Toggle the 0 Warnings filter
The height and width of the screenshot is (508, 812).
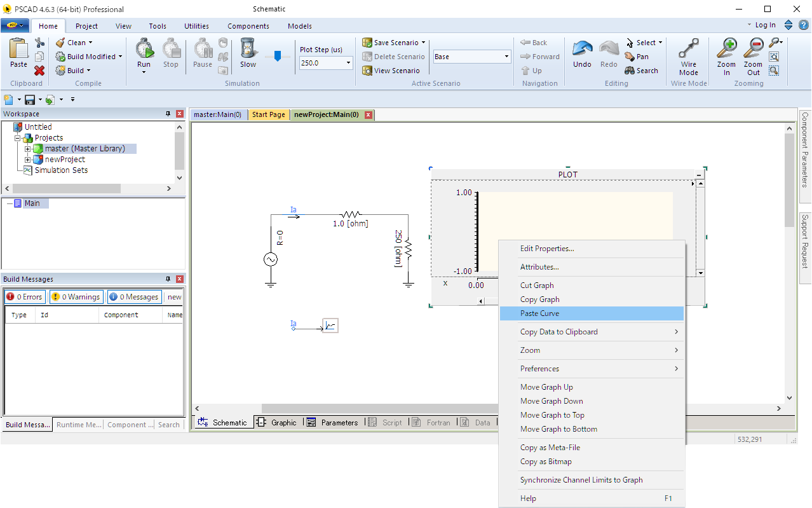76,297
